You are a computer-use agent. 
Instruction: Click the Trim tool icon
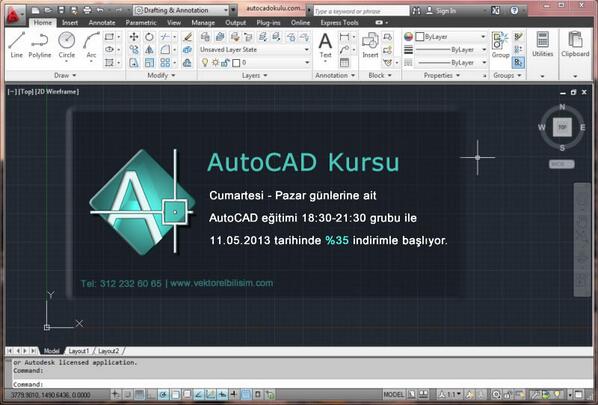point(165,37)
